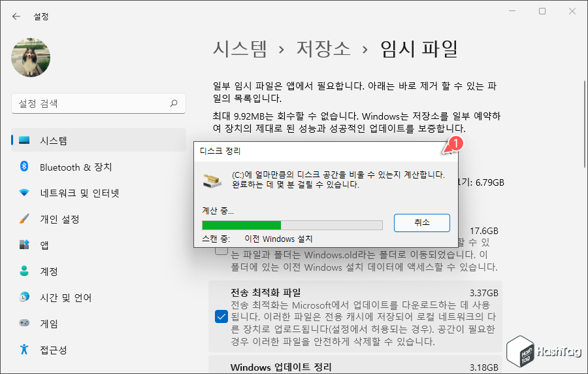Click the Bluetooth icon in sidebar

[24, 166]
